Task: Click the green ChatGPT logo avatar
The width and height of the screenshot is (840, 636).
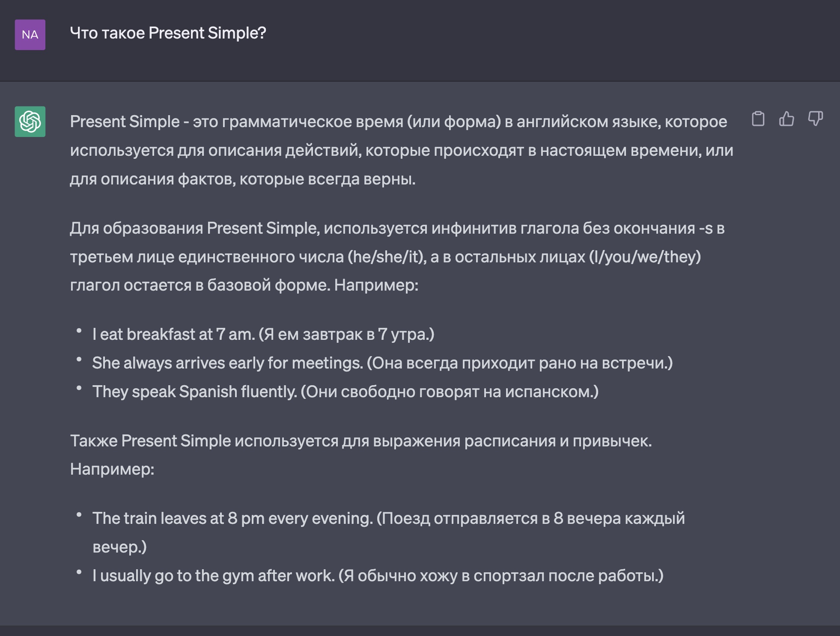Action: click(x=30, y=122)
